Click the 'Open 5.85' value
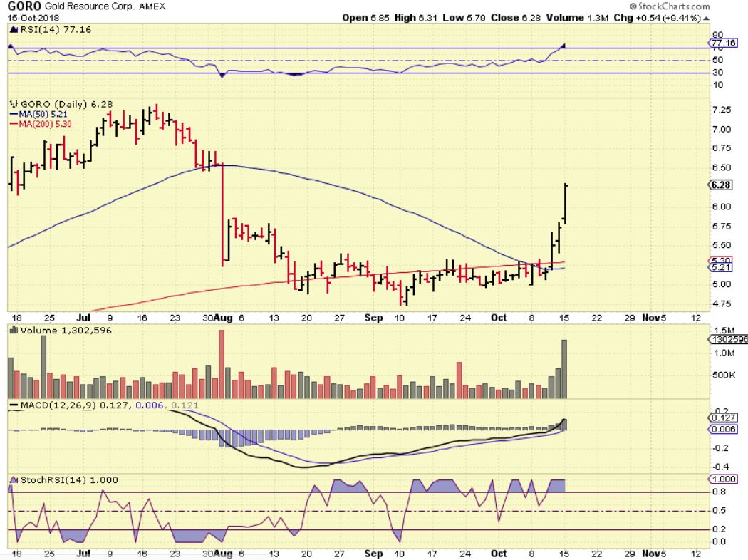Image resolution: width=748 pixels, height=560 pixels. click(365, 18)
